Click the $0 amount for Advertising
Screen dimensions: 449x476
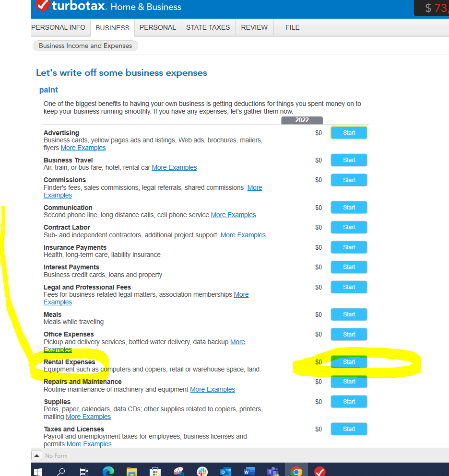[319, 133]
